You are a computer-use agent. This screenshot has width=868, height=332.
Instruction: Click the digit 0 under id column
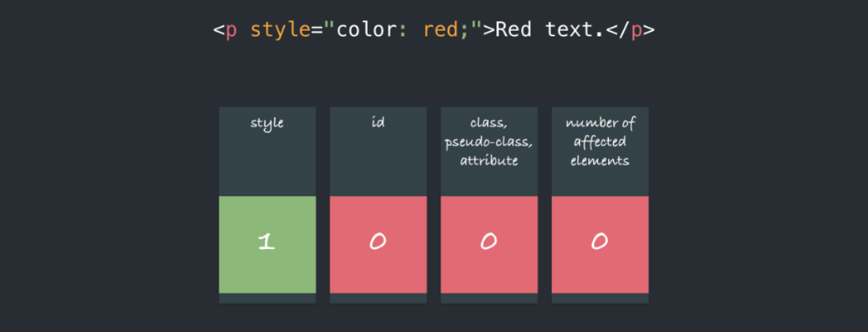(378, 241)
